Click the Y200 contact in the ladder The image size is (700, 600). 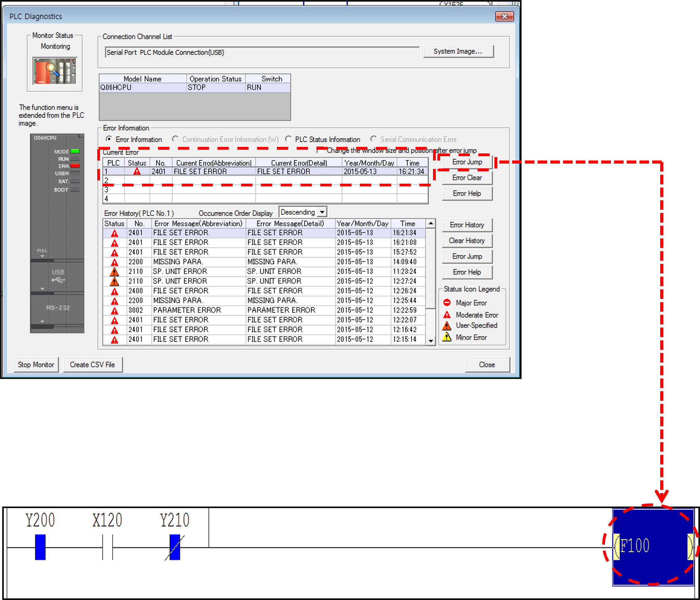click(x=40, y=547)
